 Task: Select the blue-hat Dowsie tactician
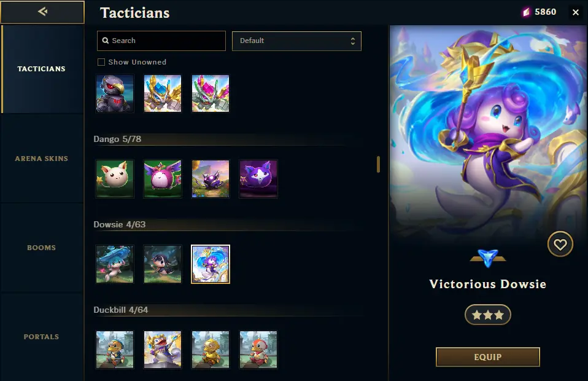pos(115,264)
